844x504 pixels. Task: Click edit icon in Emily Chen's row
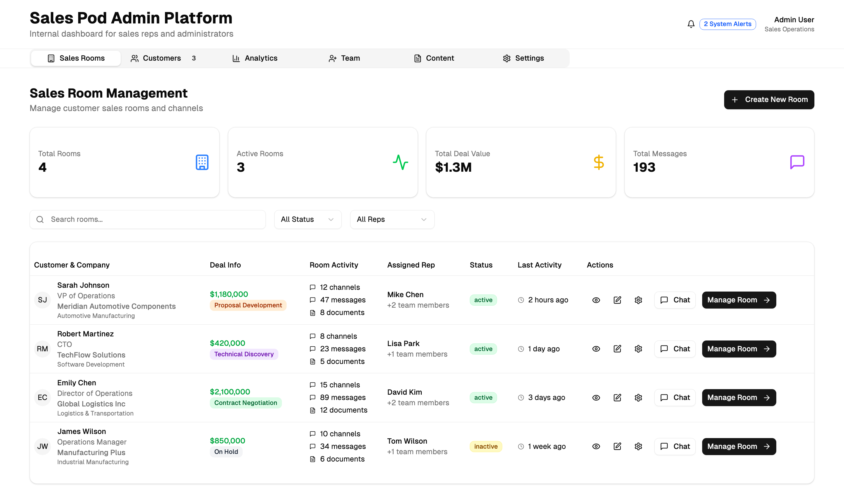[617, 397]
